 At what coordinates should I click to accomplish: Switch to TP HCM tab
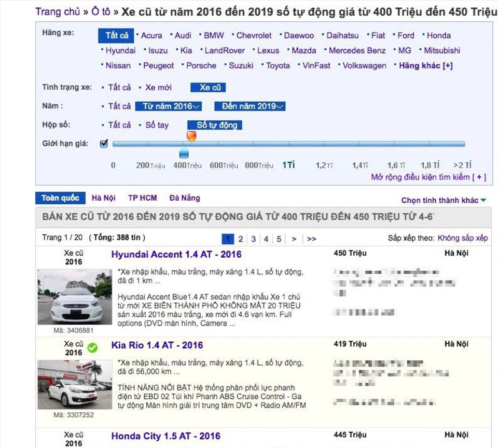143,198
